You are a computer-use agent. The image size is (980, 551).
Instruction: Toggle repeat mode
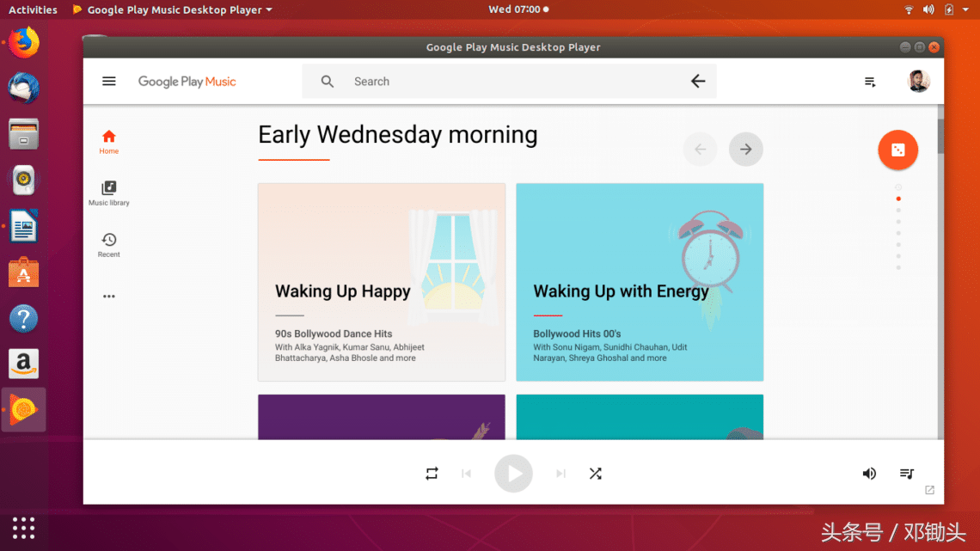coord(432,474)
